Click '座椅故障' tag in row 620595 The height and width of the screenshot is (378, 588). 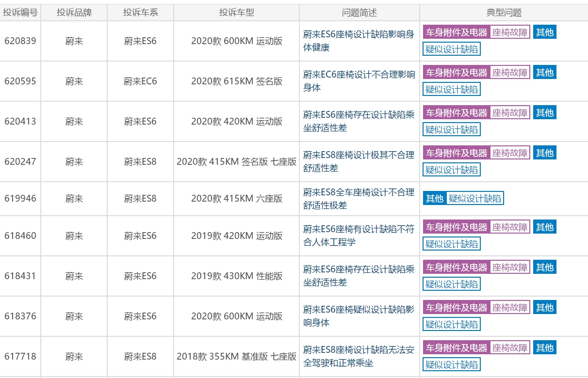pyautogui.click(x=510, y=73)
